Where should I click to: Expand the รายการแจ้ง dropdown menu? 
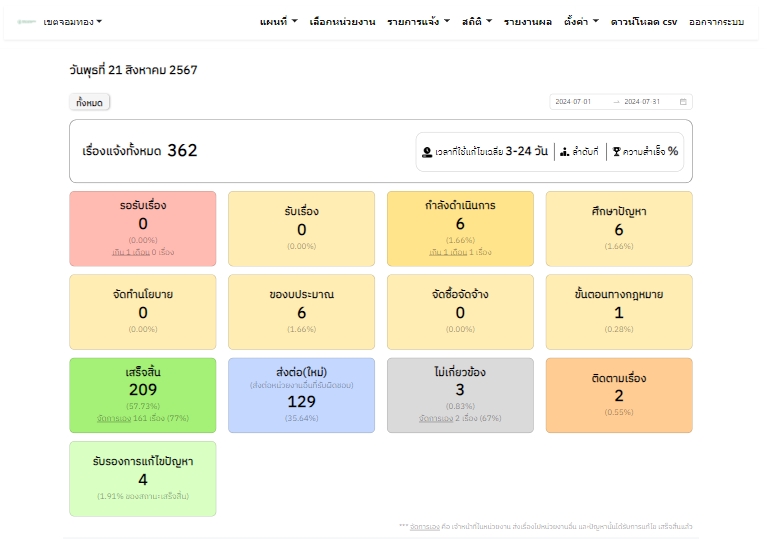tap(418, 21)
